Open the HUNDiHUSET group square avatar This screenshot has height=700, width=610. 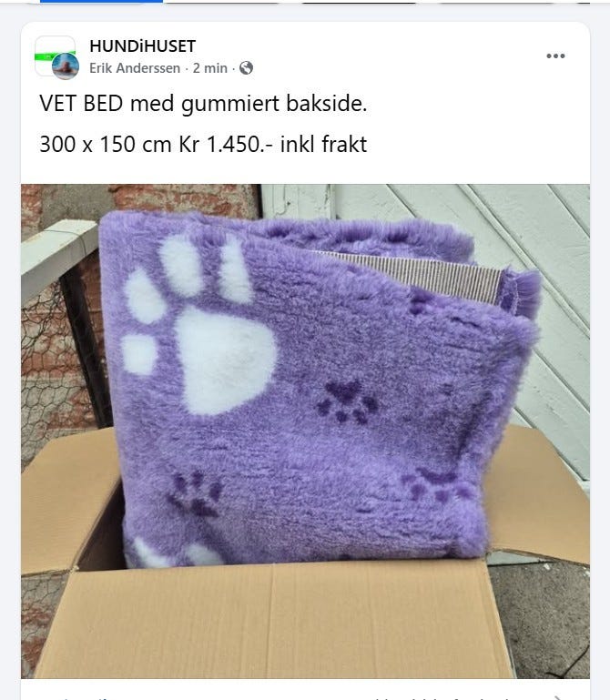point(55,55)
